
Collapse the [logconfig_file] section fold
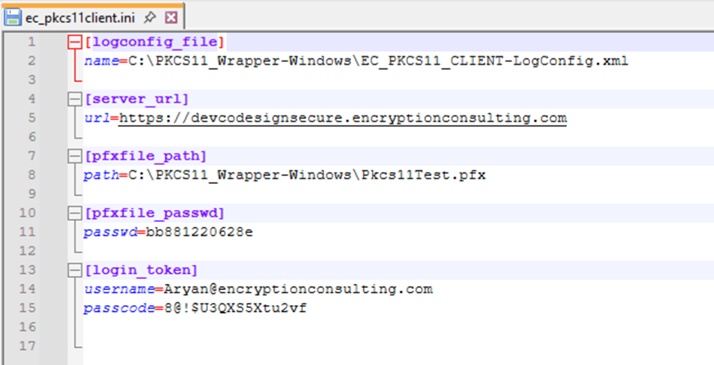[x=74, y=42]
